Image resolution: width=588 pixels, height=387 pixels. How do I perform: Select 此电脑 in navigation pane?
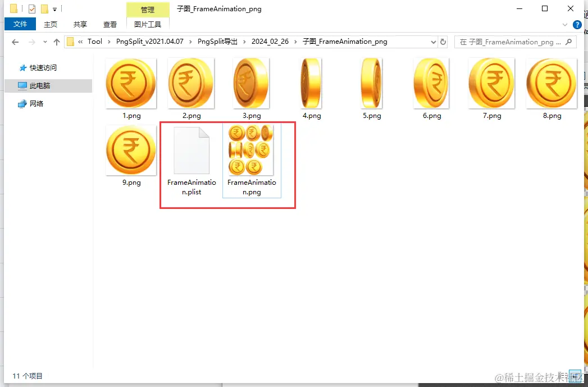pyautogui.click(x=48, y=85)
